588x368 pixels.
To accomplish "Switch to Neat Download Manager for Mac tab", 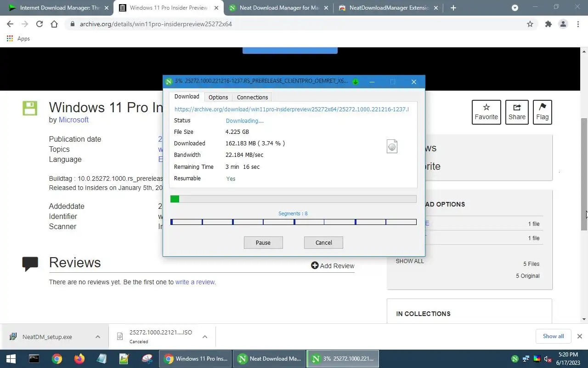I will click(279, 8).
